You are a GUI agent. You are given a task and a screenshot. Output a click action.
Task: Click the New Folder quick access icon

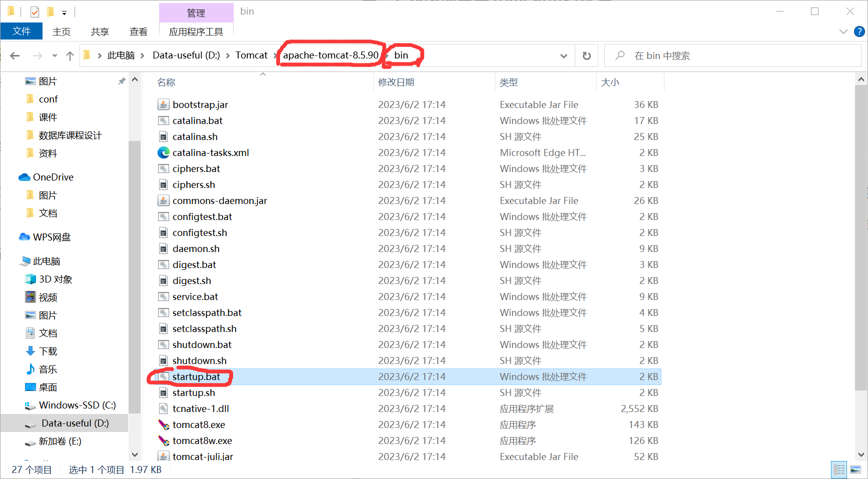[x=51, y=11]
